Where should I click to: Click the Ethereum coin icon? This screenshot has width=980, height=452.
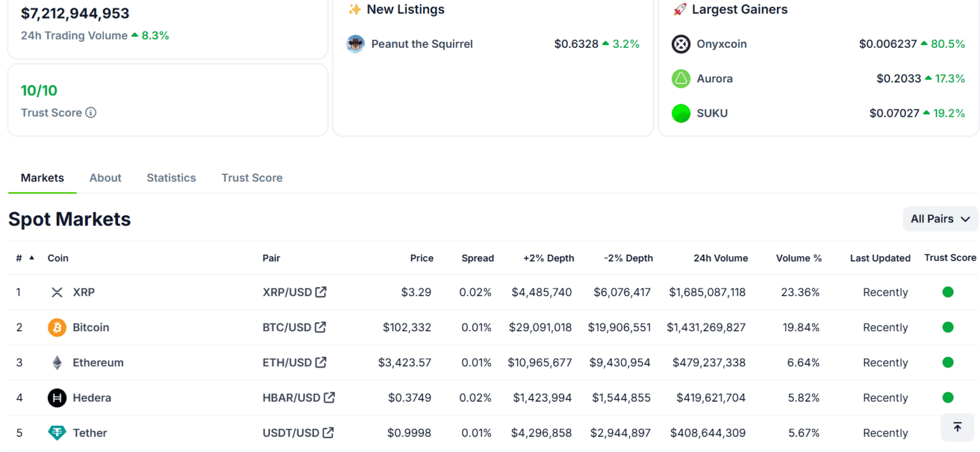tap(57, 363)
